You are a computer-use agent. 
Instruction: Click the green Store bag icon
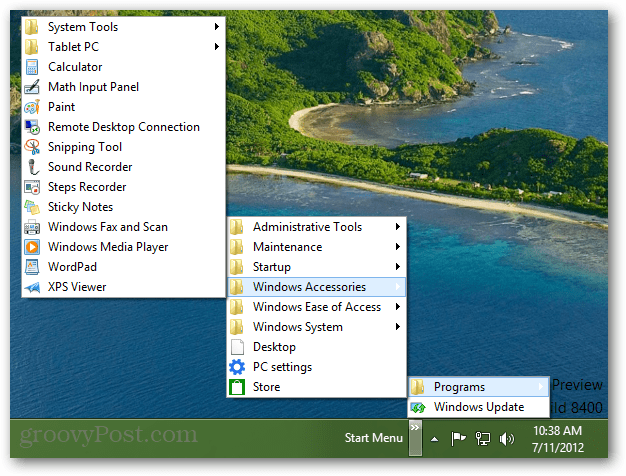(x=237, y=387)
